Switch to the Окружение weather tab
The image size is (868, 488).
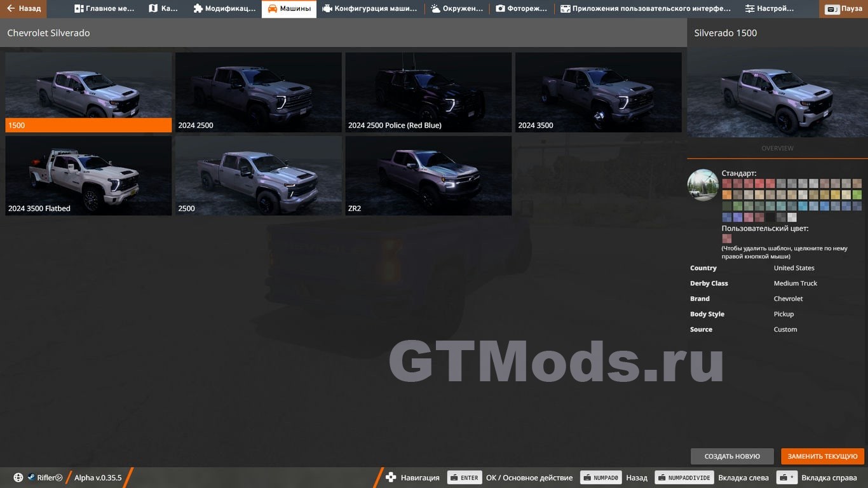pos(457,9)
